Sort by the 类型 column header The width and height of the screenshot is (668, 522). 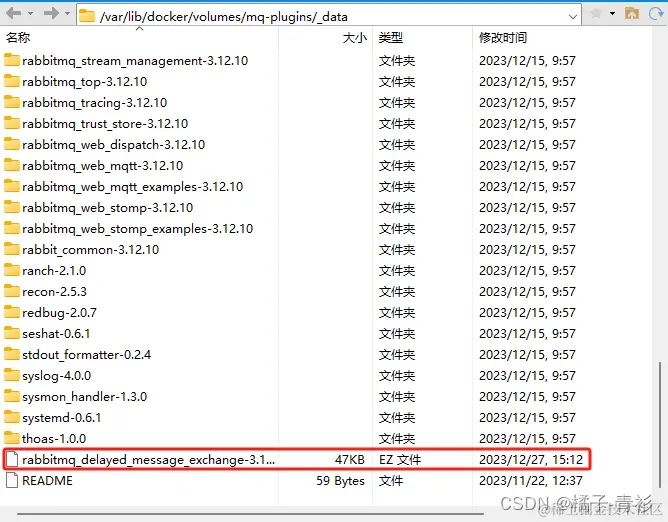391,38
